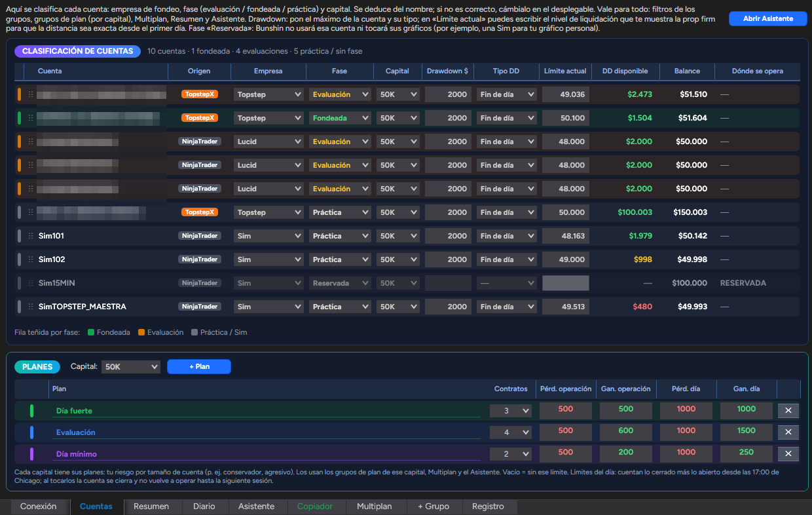Click the NinjaTrader origin badge for Sim101

[200, 236]
